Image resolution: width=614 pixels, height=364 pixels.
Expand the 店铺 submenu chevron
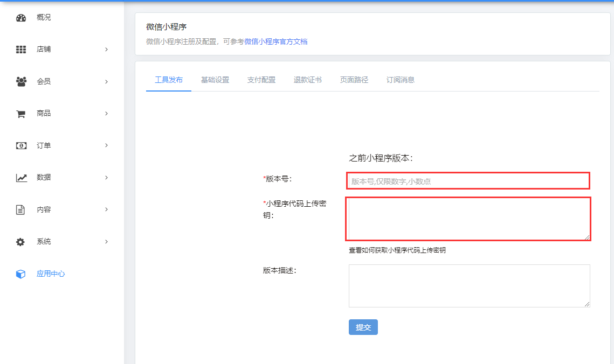(x=106, y=50)
